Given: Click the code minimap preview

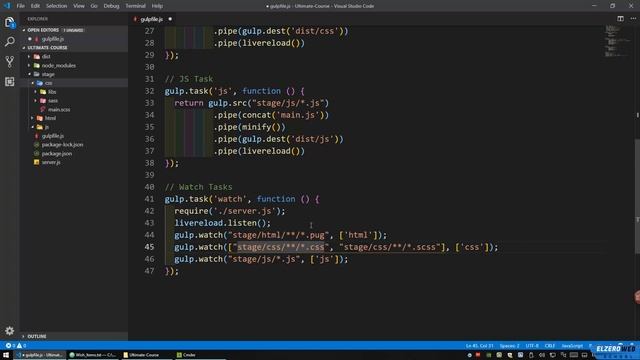Looking at the screenshot, I should [x=617, y=41].
